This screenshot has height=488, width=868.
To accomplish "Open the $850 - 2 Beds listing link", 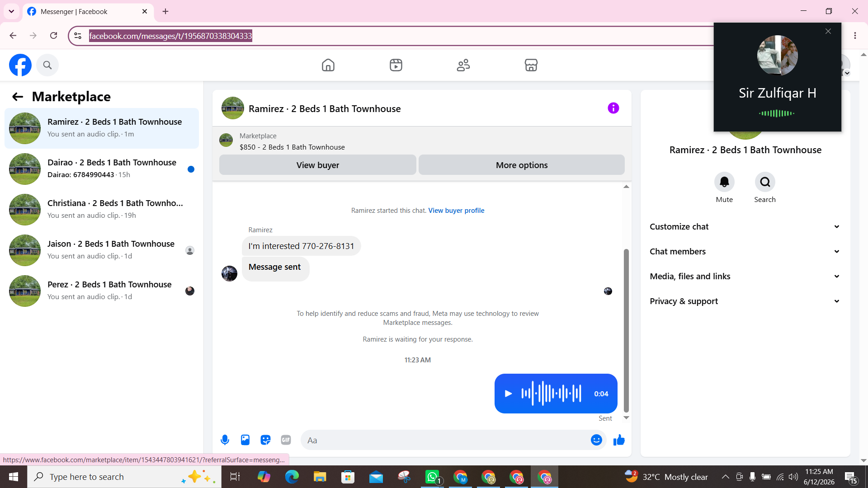I will pos(292,147).
